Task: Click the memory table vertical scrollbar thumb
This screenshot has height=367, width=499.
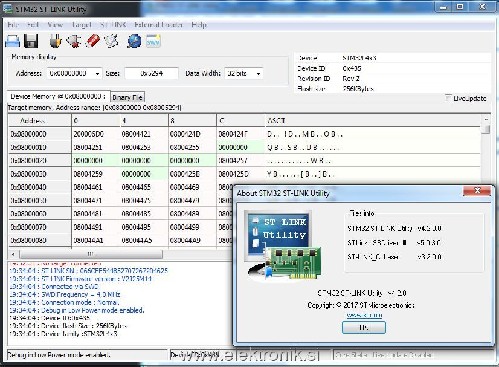Action: [486, 129]
